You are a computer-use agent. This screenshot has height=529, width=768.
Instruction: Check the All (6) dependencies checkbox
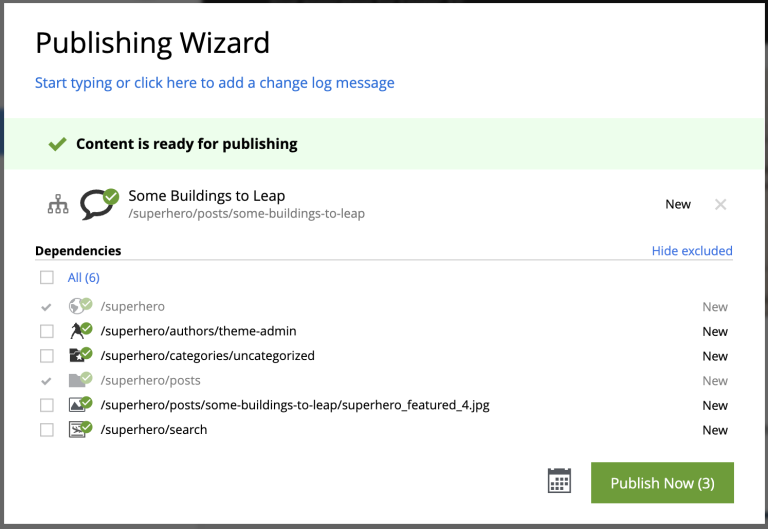[x=47, y=278]
